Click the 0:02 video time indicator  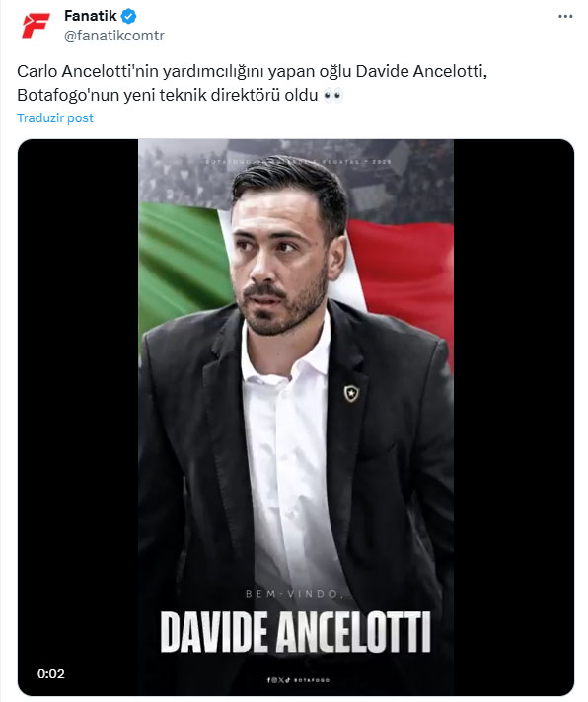point(51,673)
